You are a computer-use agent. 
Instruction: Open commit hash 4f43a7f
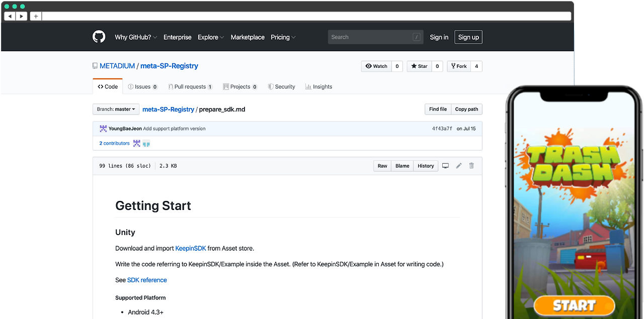click(x=442, y=129)
